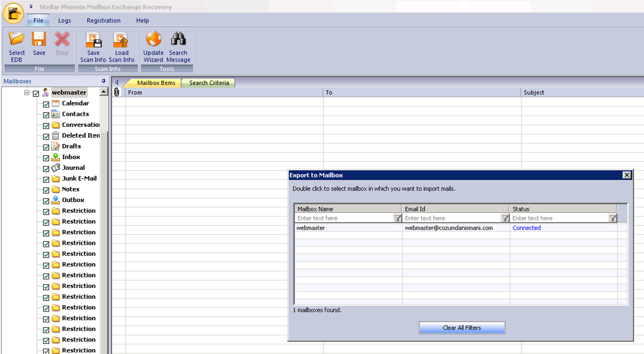Select the webmaster user mailbox icon
This screenshot has width=644, height=354.
pos(45,92)
